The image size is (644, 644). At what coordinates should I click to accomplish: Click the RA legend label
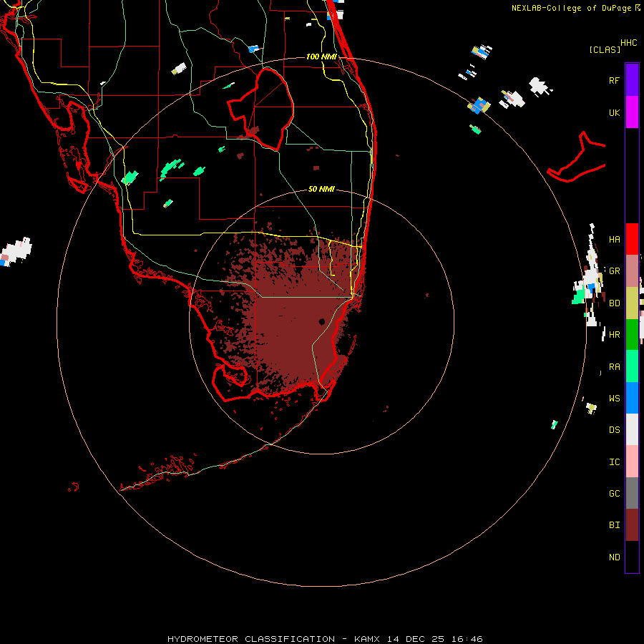pos(614,367)
